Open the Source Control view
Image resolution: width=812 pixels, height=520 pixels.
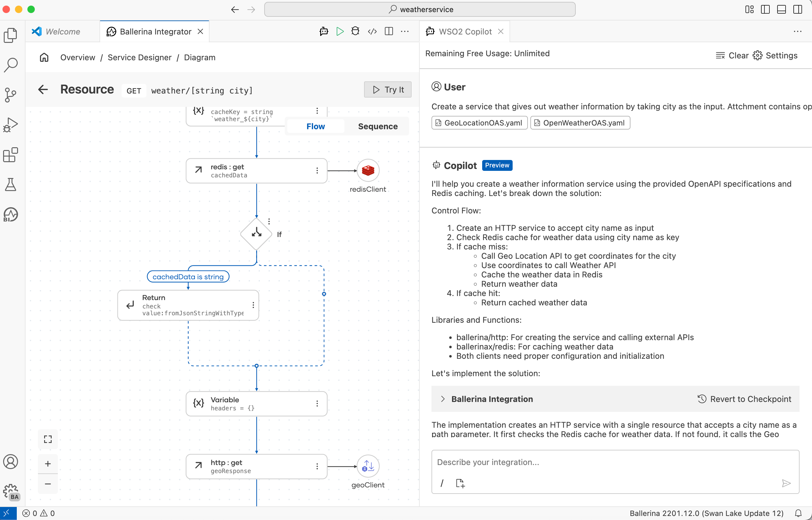coord(11,95)
